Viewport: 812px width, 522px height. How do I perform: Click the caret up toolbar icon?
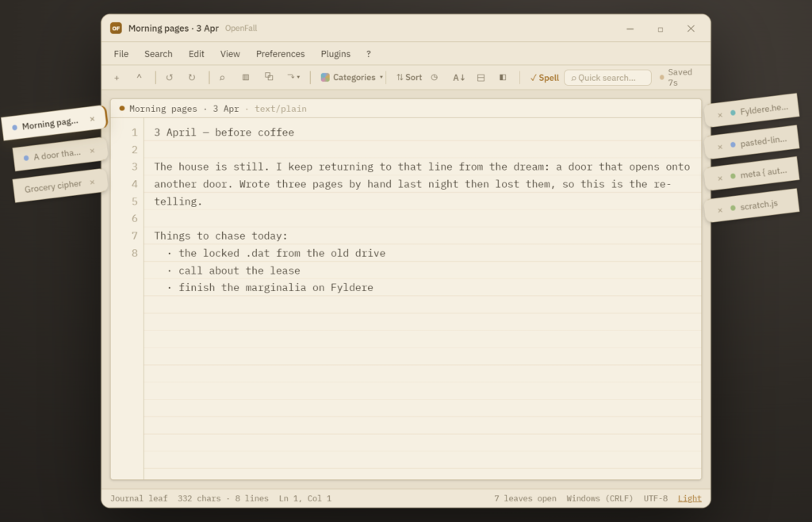point(139,77)
